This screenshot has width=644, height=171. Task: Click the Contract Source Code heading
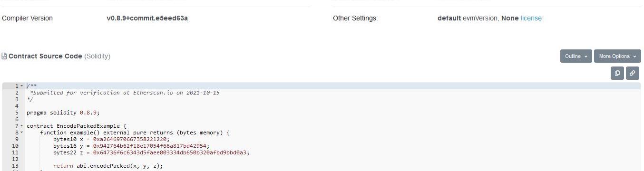(x=45, y=56)
